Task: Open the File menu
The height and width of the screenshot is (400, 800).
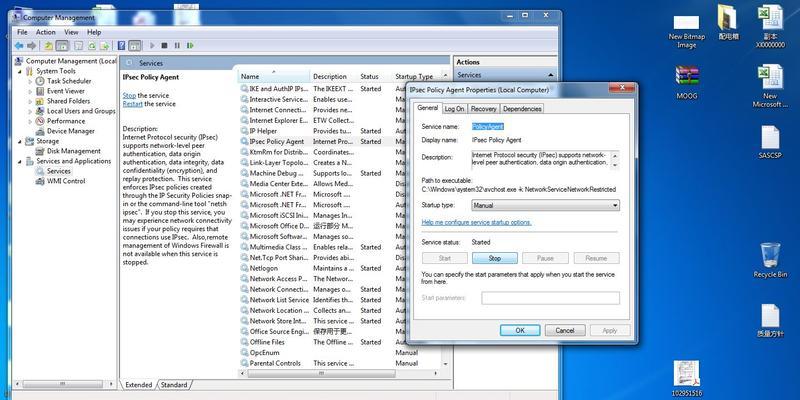Action: (22, 32)
